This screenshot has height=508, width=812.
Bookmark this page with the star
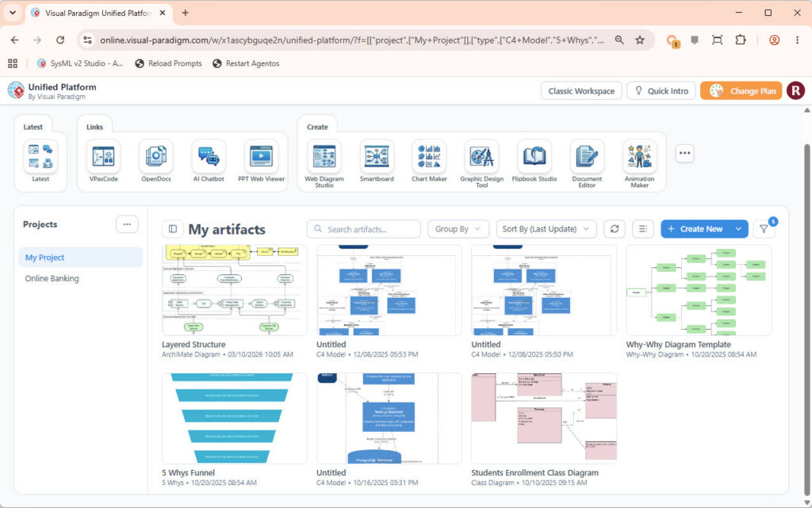pyautogui.click(x=640, y=40)
